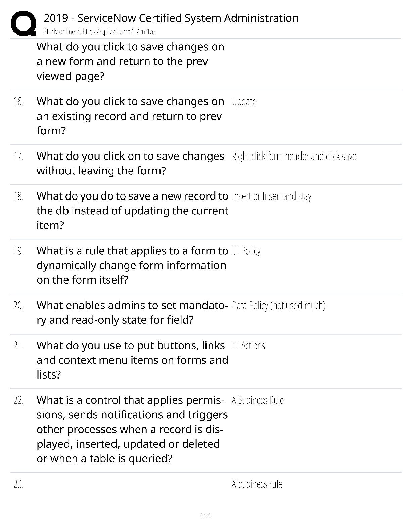Click the 'Data Policy (not used much)' answer
This screenshot has height=532, width=411.
279,306
